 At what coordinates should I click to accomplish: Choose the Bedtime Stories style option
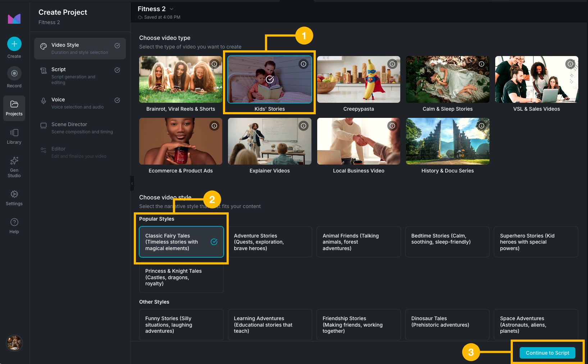pyautogui.click(x=447, y=242)
